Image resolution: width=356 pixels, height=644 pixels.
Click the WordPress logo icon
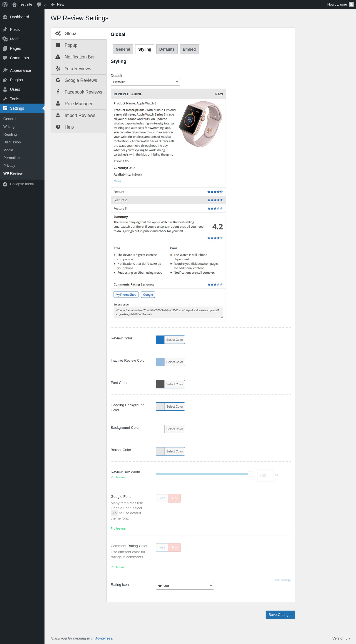click(5, 4)
